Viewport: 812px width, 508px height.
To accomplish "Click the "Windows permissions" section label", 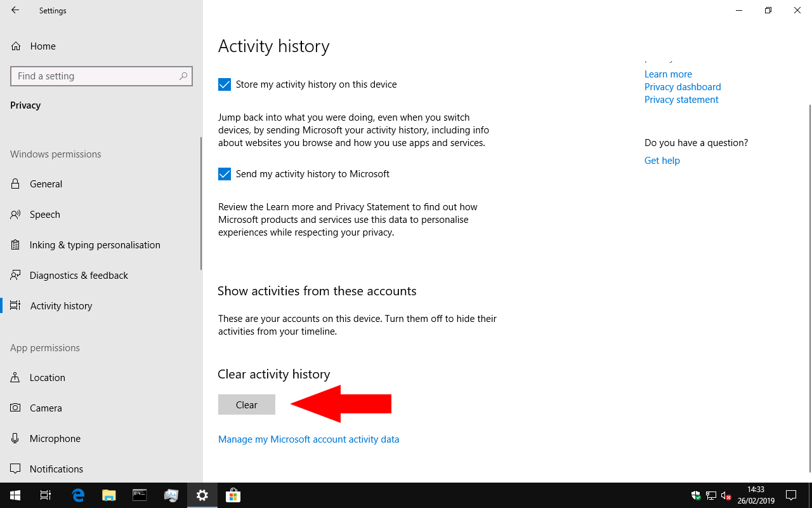I will (x=56, y=154).
